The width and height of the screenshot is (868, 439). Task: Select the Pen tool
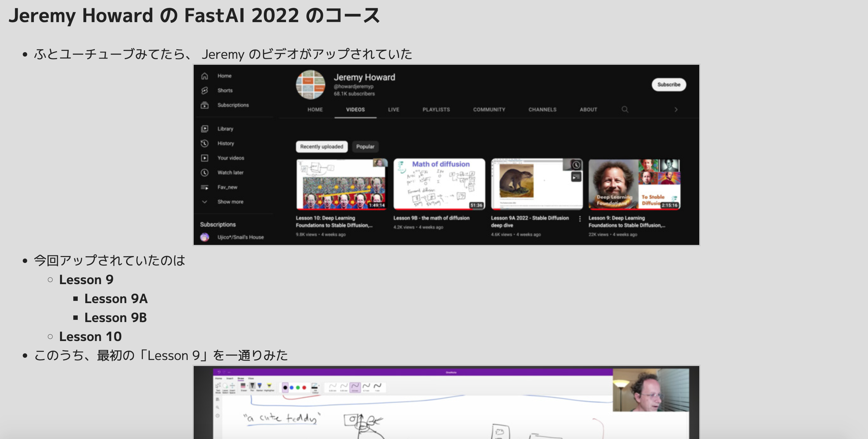click(x=252, y=387)
